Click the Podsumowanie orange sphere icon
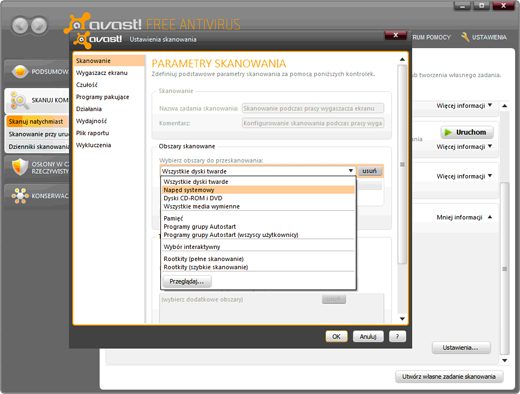The height and width of the screenshot is (394, 520). 20,71
